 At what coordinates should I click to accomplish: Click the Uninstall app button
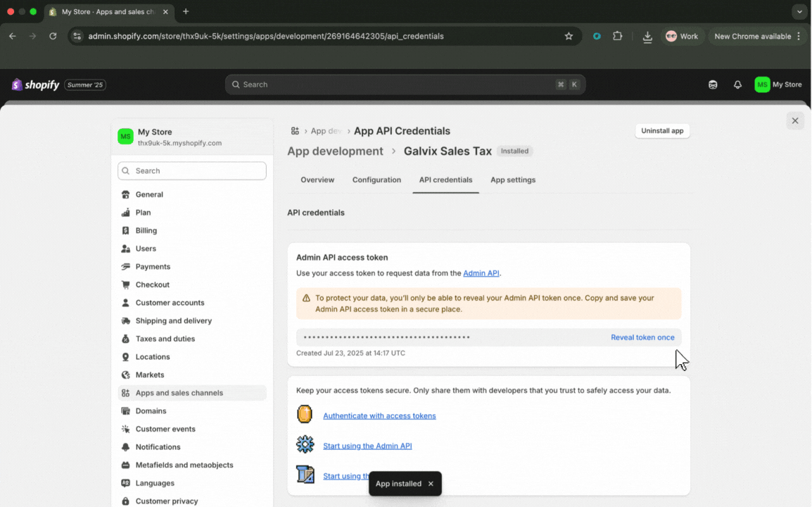point(662,131)
